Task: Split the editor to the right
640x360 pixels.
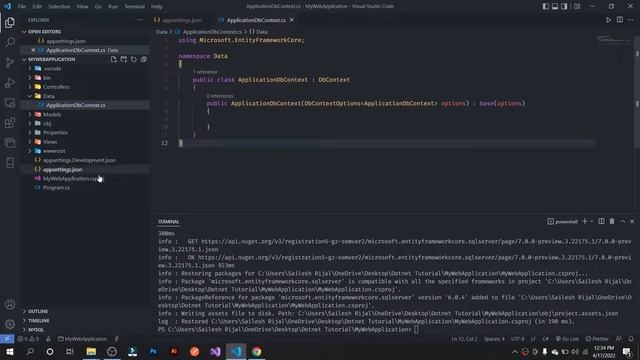Action: 620,20
